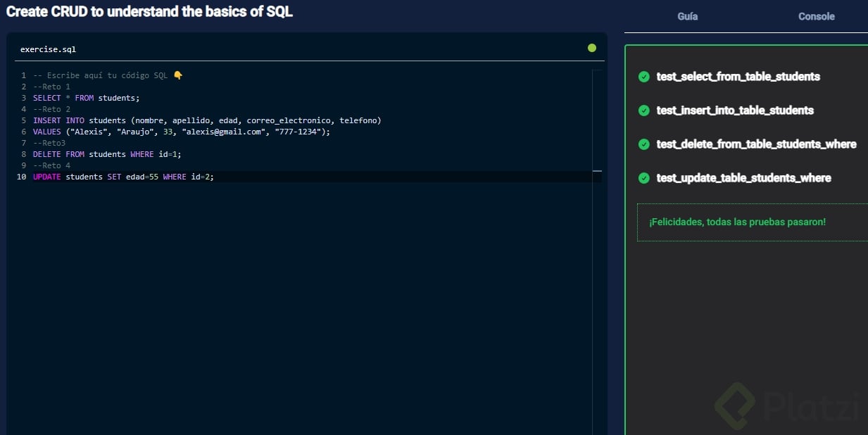
Task: Click the green check beside test_insert_into_table_students
Action: [643, 111]
